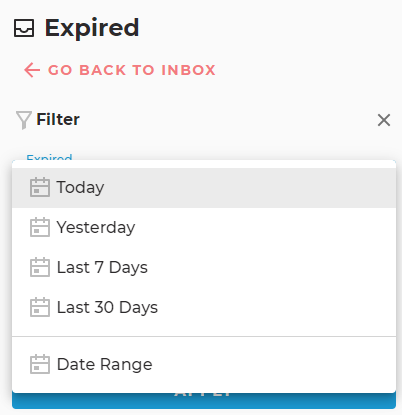
Task: Select the Yesterday option
Action: tap(204, 227)
